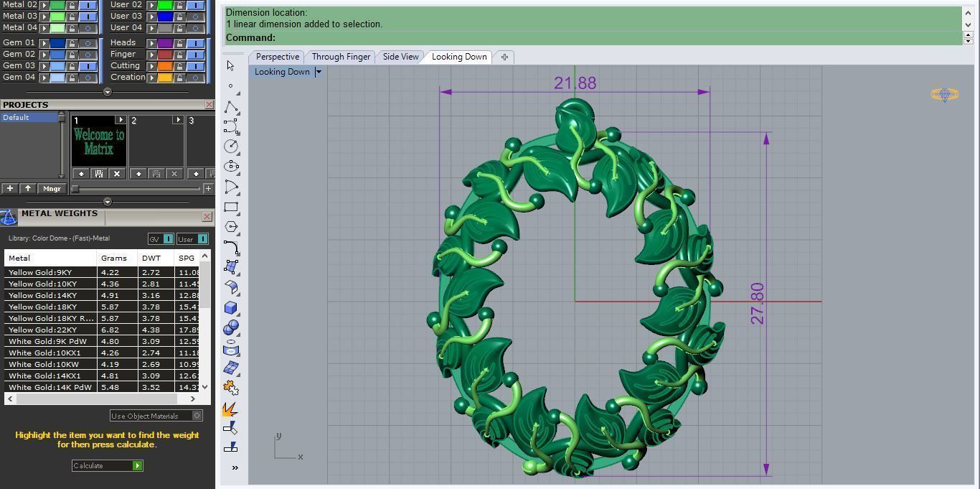Select the Default project
The height and width of the screenshot is (489, 980).
tap(29, 117)
